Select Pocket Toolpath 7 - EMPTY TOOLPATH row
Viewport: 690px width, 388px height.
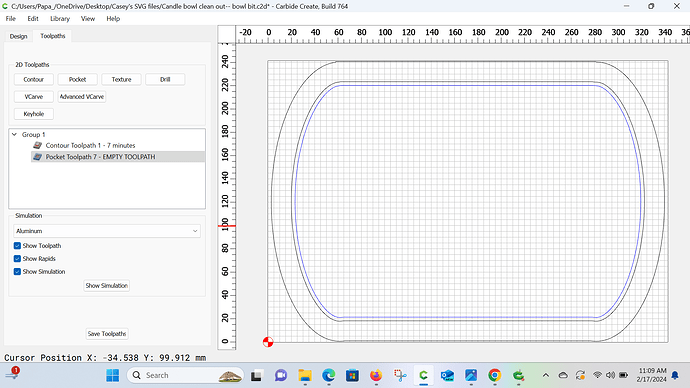(118, 157)
